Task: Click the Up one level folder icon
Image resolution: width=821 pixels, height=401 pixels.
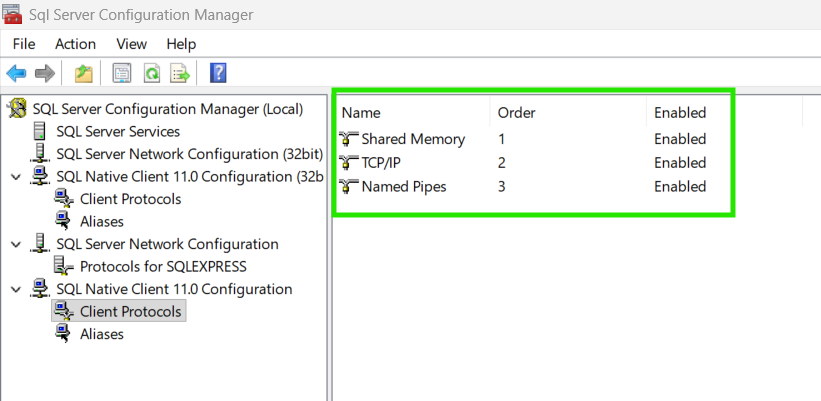Action: [x=83, y=73]
